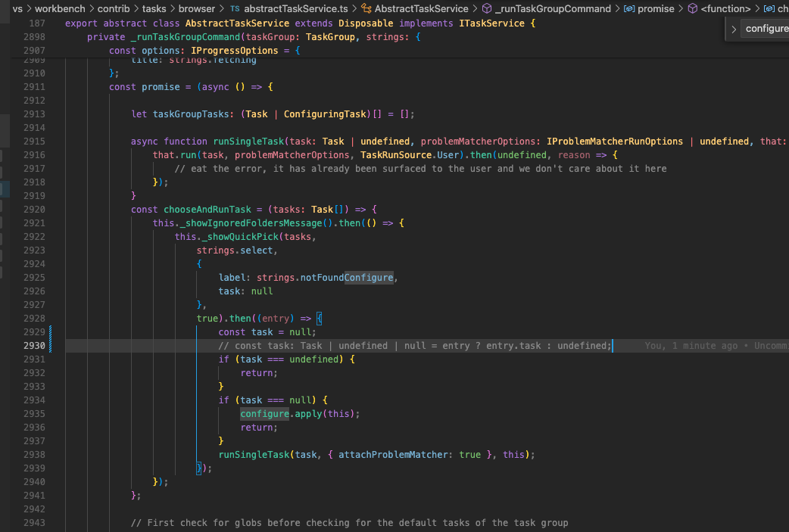Open the AbstractTaskService breadcrumb dropdown

(x=420, y=8)
